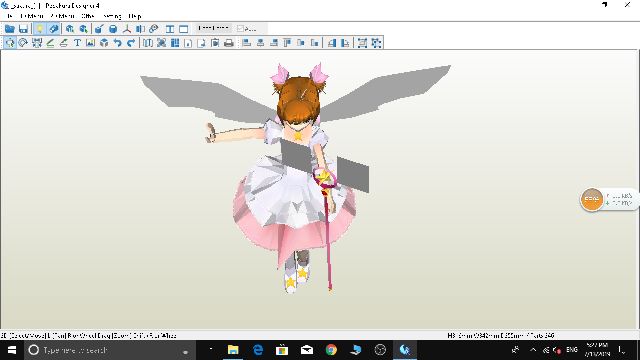Click the last icon in the second toolbar
Viewport: 640px width, 360px height.
tap(376, 42)
